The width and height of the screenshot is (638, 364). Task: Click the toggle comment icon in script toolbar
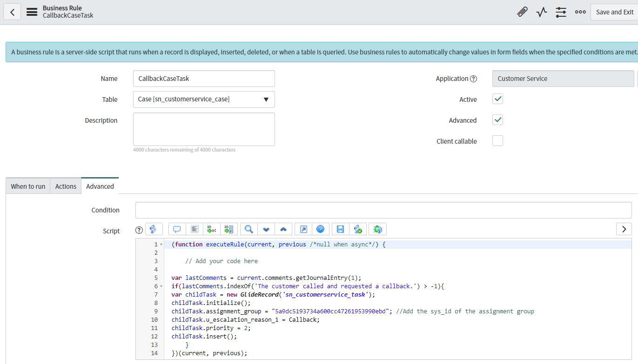177,229
